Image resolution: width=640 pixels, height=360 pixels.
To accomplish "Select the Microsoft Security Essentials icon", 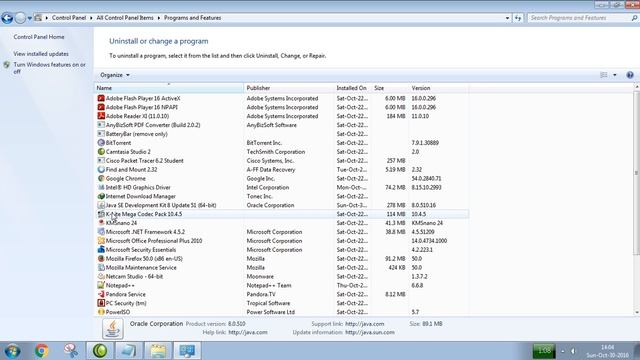I will (101, 250).
